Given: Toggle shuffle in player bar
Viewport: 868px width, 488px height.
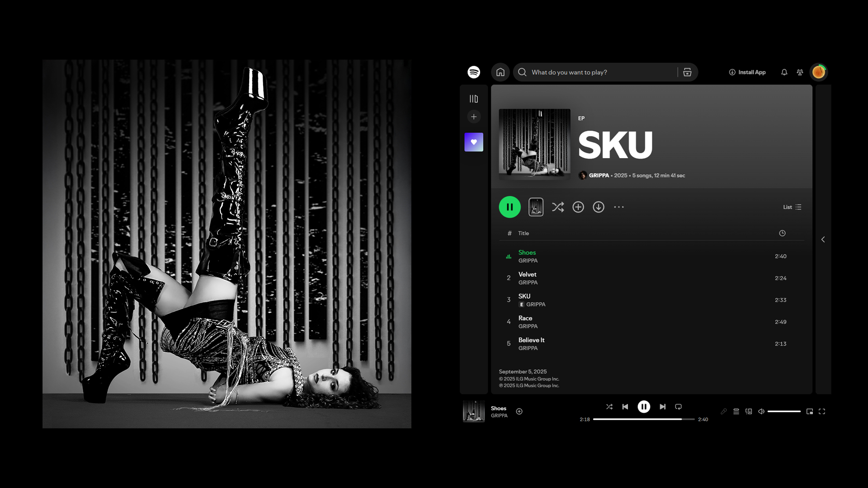Looking at the screenshot, I should coord(609,407).
